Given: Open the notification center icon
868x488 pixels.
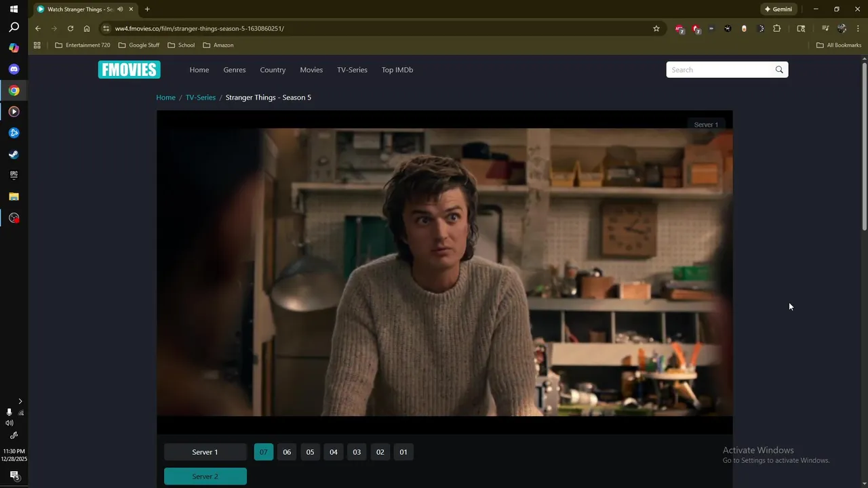Looking at the screenshot, I should coord(14,475).
